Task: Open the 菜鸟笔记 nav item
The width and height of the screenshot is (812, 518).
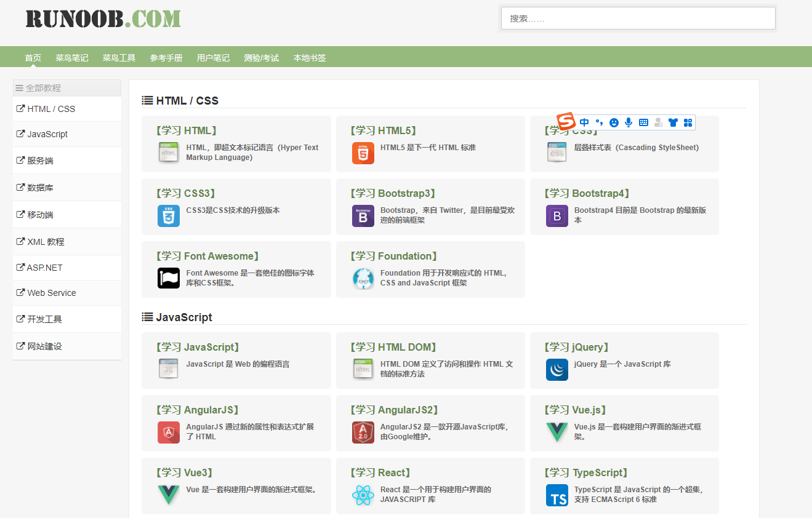Action: (71, 58)
